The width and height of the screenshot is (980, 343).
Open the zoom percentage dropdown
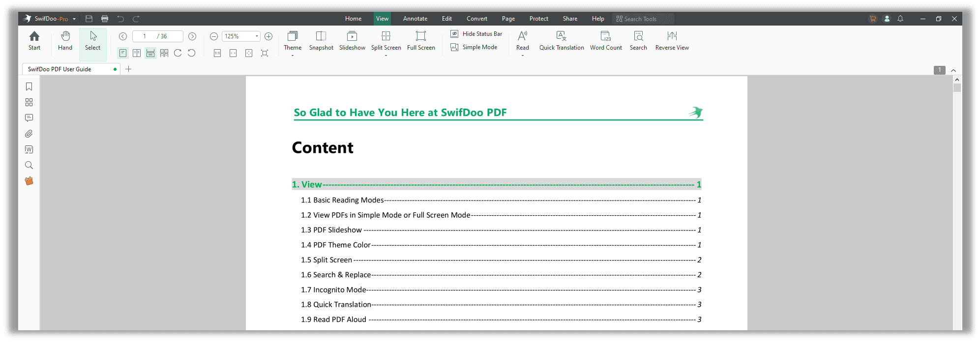point(257,36)
